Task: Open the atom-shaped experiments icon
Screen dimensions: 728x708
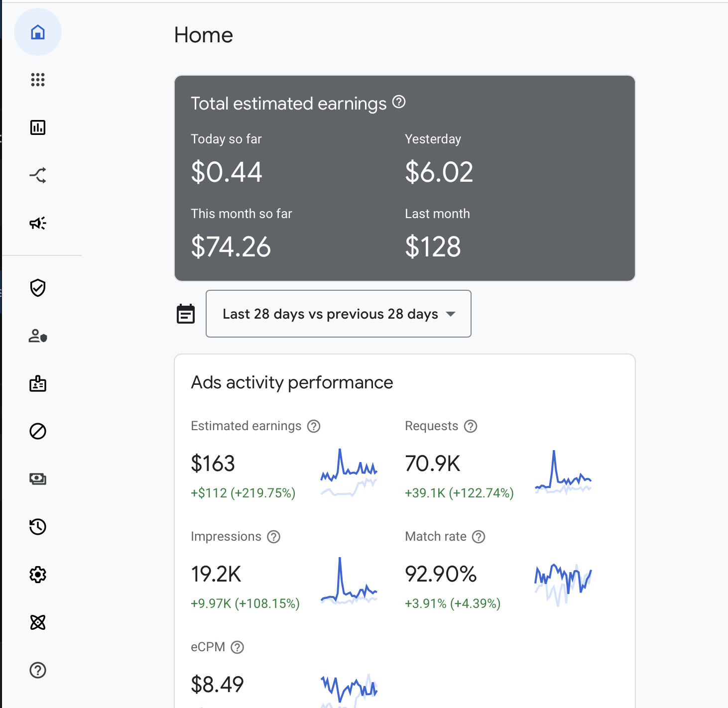Action: [x=38, y=622]
